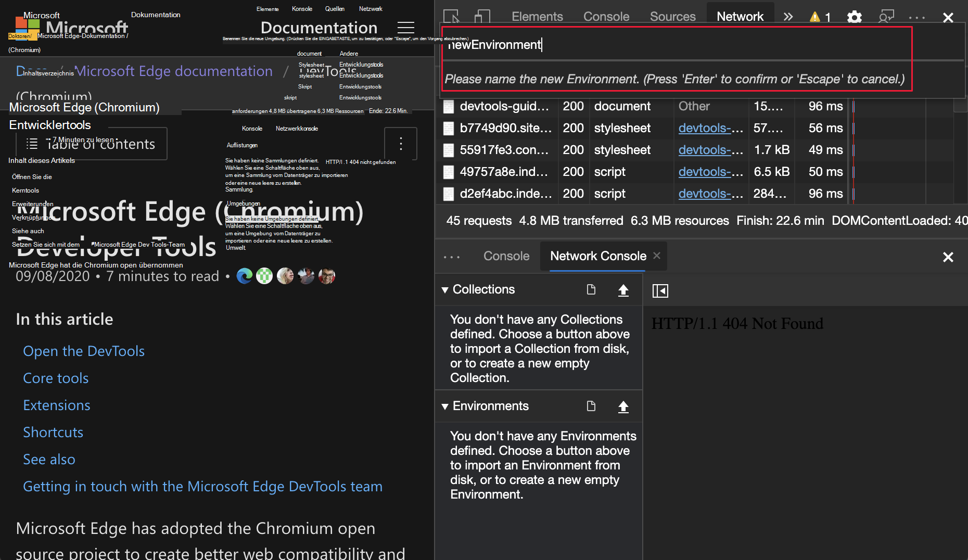Open the documentation page hamburger menu
The height and width of the screenshot is (560, 968).
point(406,28)
